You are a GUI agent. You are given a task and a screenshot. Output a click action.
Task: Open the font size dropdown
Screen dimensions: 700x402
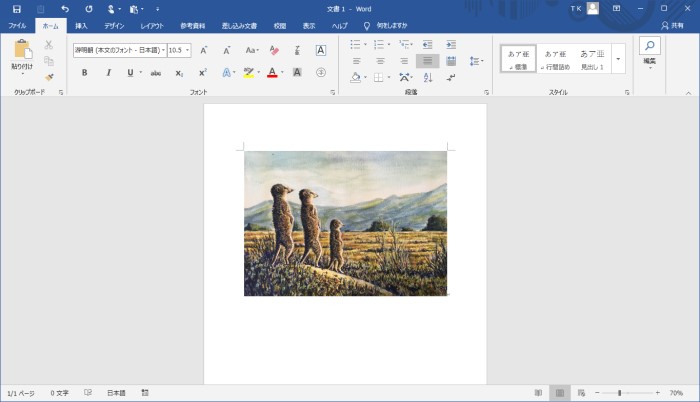tap(188, 50)
